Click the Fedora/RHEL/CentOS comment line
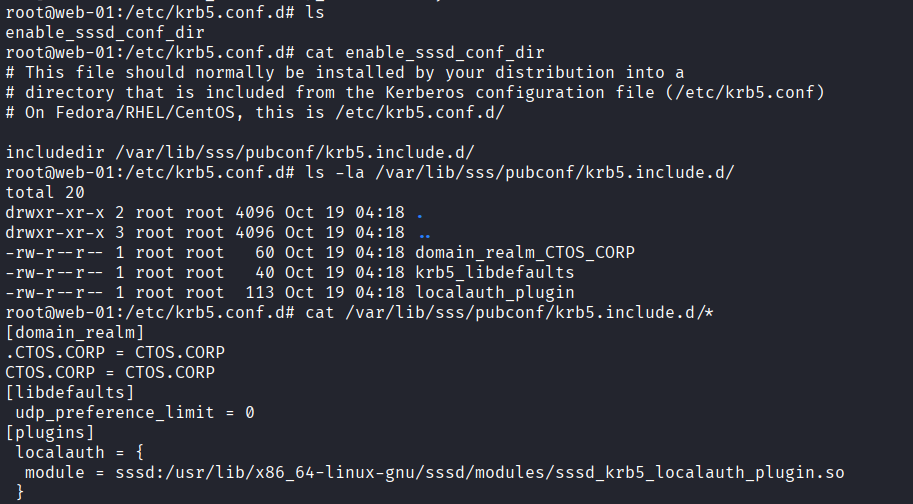This screenshot has height=504, width=913. click(x=254, y=112)
